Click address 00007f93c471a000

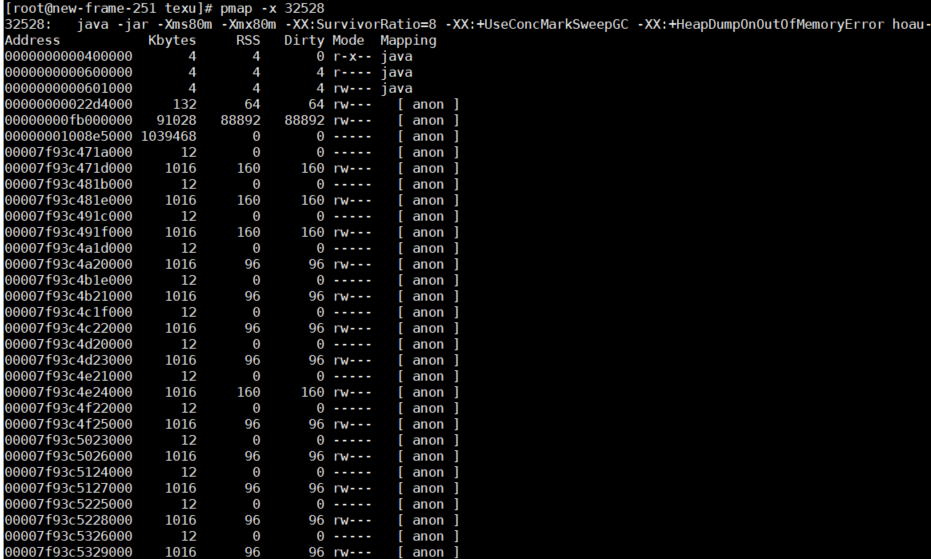pos(68,153)
